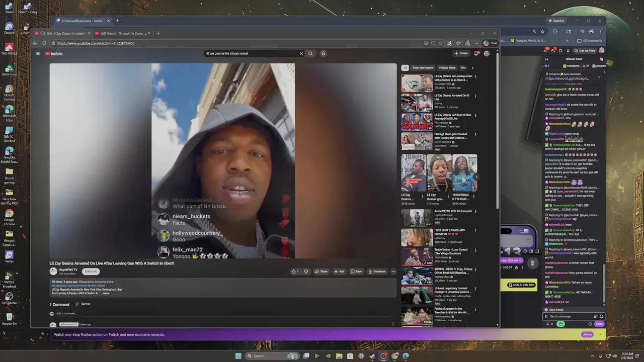644x362 pixels.
Task: Share the video with the Share button
Action: tap(321, 271)
